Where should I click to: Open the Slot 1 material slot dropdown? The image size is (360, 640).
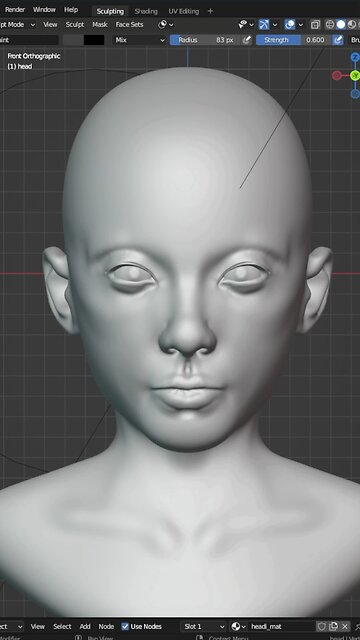click(203, 626)
